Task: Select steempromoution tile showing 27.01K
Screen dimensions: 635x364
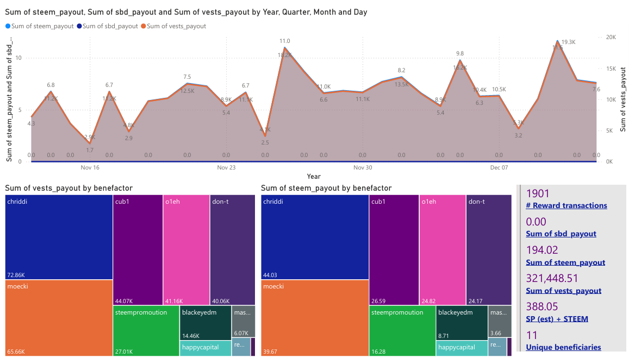Action: (146, 331)
